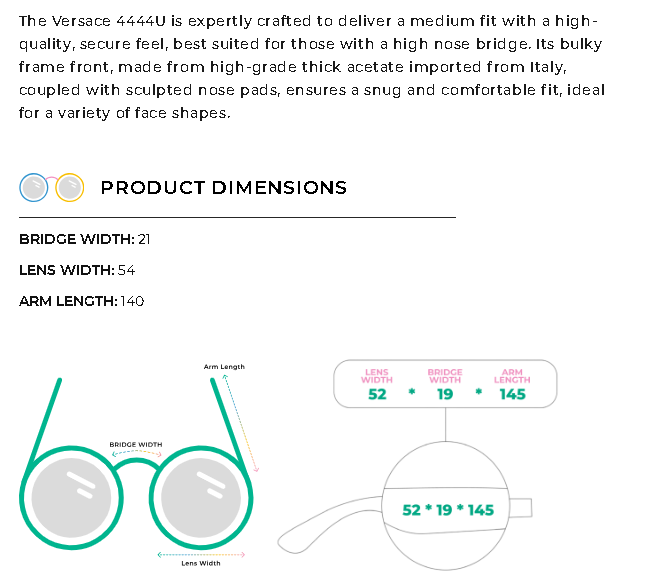Click the dotted Lens Width arrow

tap(201, 553)
